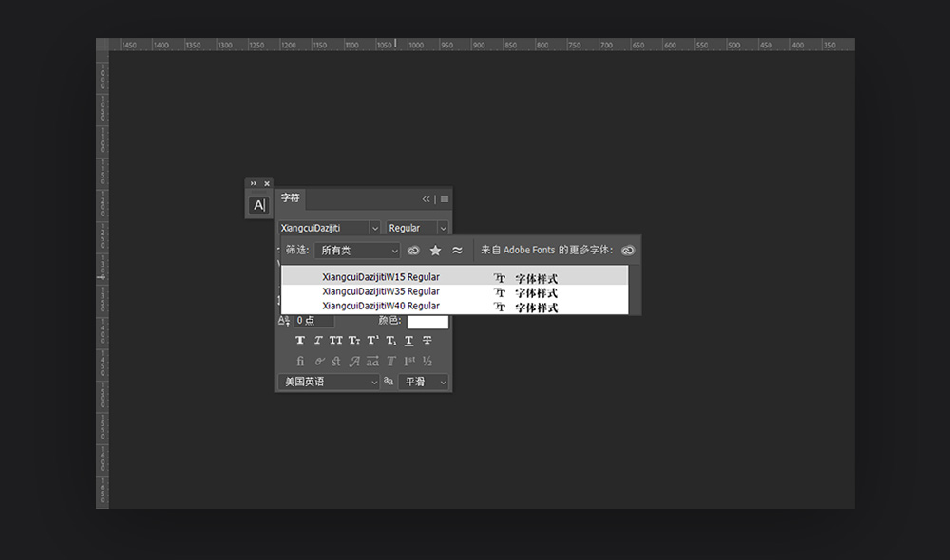Enable discretionary ligatures (st)

coord(336,362)
